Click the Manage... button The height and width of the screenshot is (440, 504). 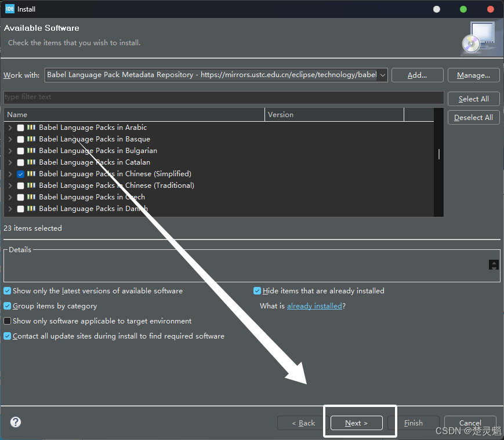473,75
